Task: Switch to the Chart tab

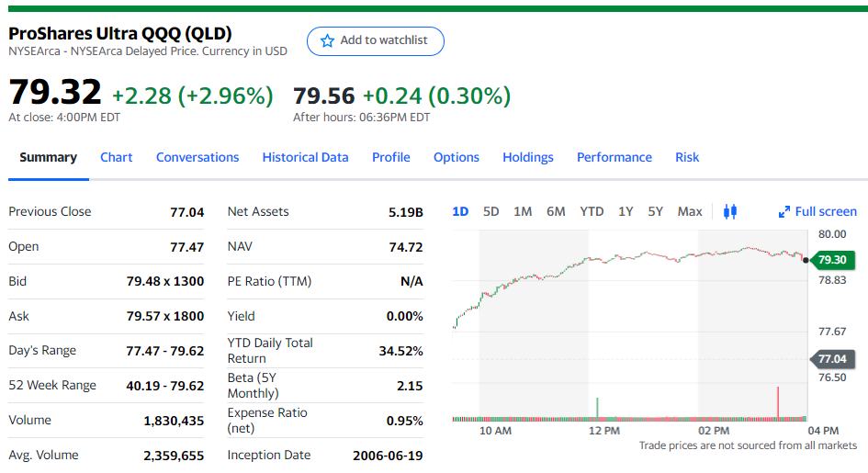Action: point(117,158)
